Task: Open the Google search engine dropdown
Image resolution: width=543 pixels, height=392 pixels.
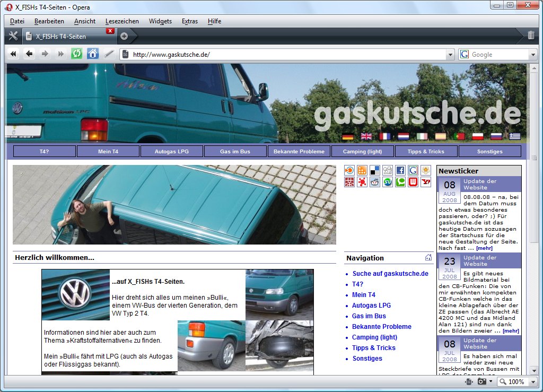Action: [533, 55]
